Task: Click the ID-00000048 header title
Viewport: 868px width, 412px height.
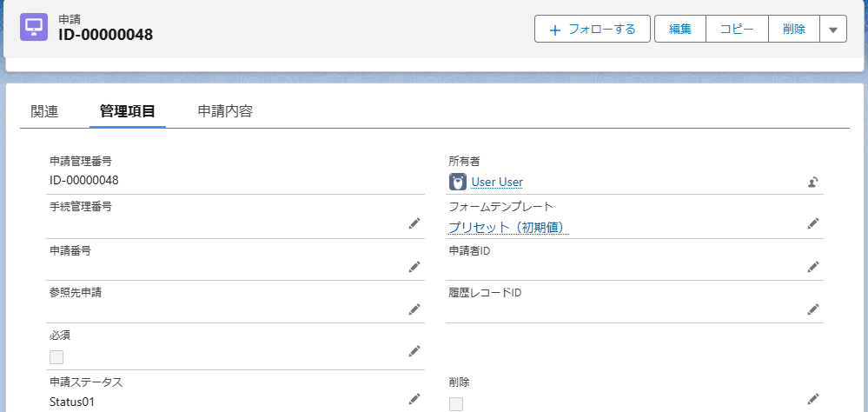Action: click(106, 35)
